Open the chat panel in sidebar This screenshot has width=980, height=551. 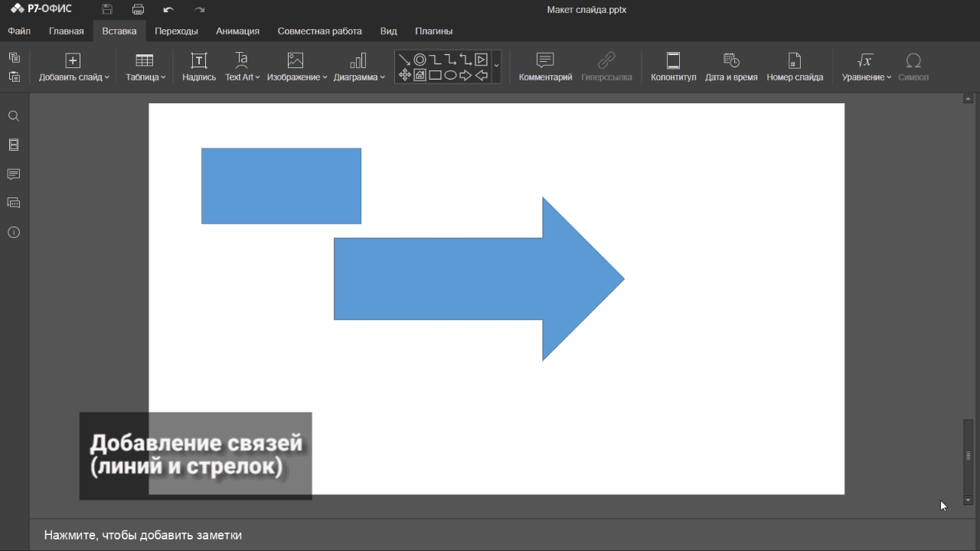coord(14,204)
